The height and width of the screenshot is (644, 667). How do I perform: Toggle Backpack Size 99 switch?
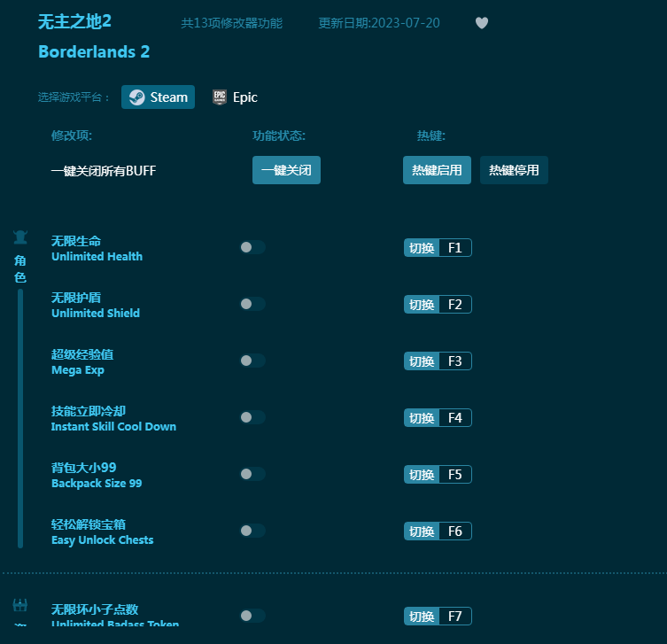[x=252, y=474]
